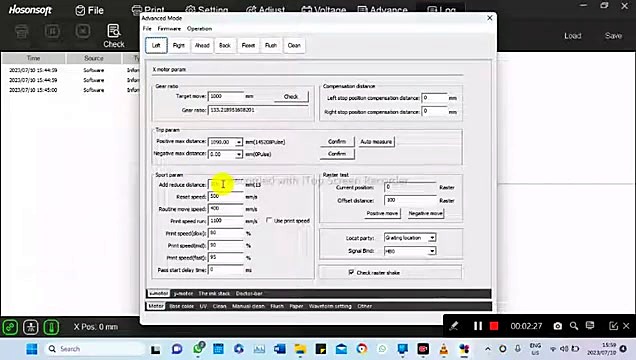
Task: Switch to the Base color tab
Action: (182, 306)
